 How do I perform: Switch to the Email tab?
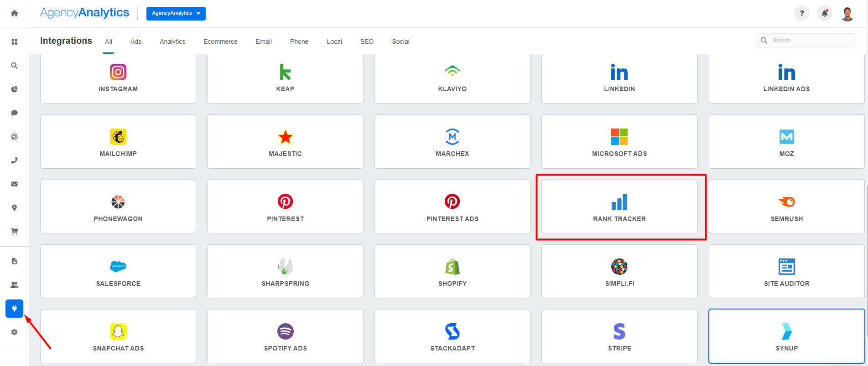click(x=264, y=41)
